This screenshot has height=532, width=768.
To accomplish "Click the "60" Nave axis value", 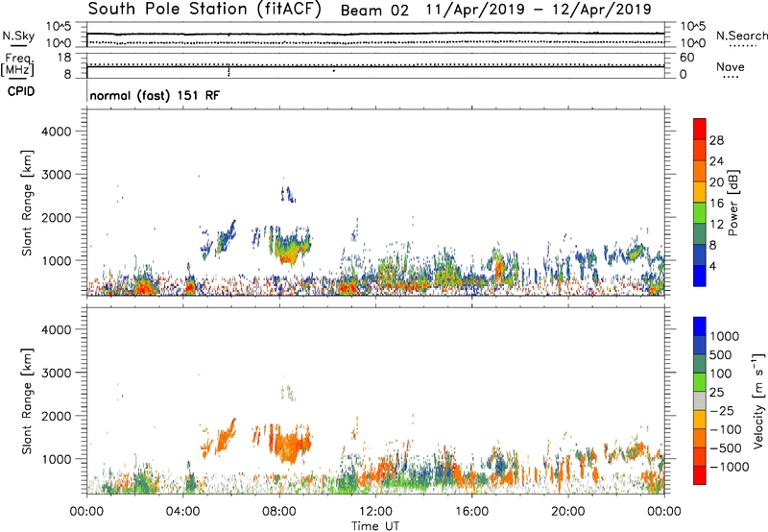I will (x=686, y=58).
